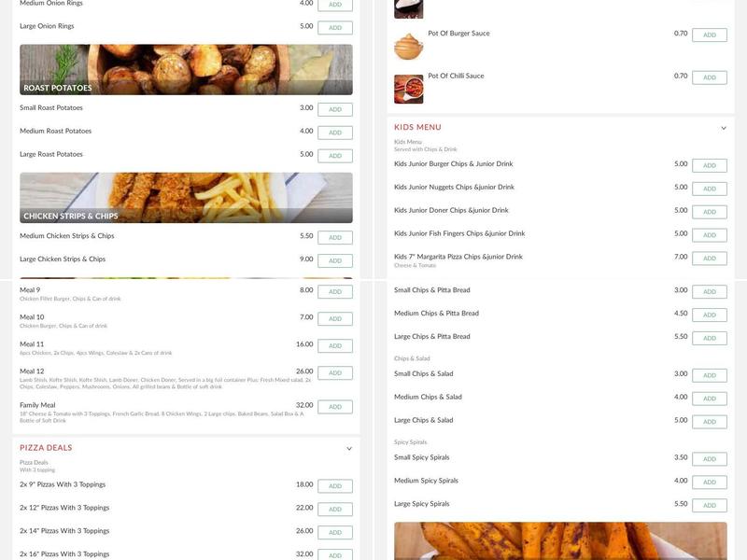
Task: Add the Family Meal to the basket
Action: (x=333, y=407)
